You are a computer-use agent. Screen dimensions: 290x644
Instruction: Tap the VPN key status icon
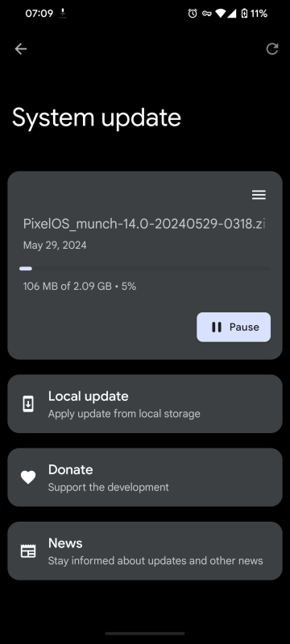[206, 14]
